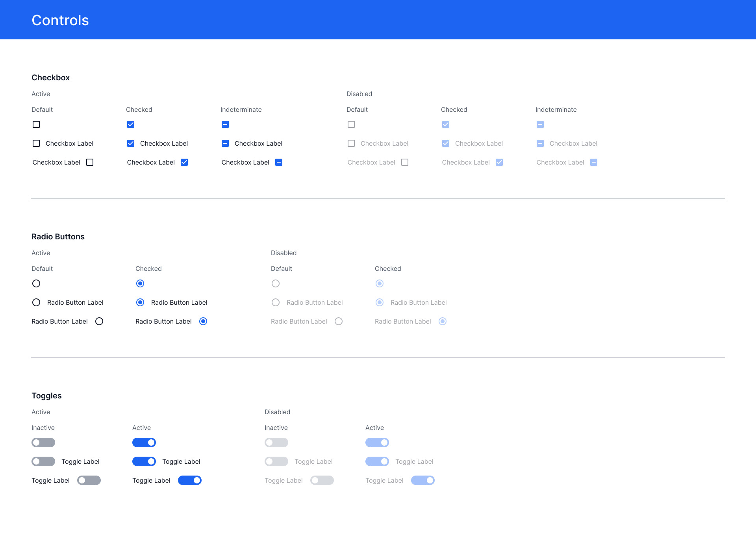Image resolution: width=756 pixels, height=548 pixels.
Task: Click the disabled default radio button left of its label
Action: tap(276, 302)
